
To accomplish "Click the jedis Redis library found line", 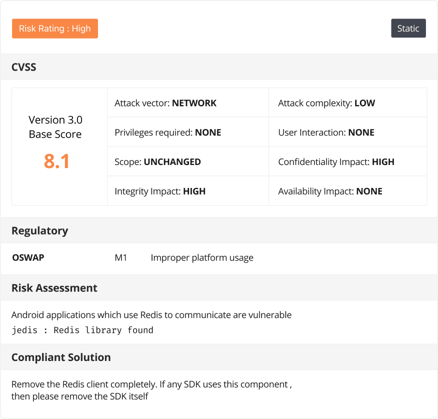I will click(x=83, y=330).
